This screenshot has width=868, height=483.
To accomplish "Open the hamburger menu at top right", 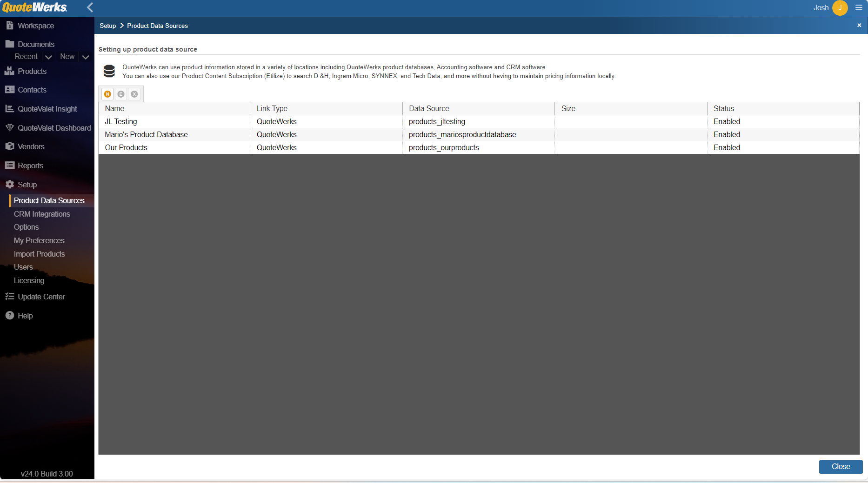I will (859, 7).
